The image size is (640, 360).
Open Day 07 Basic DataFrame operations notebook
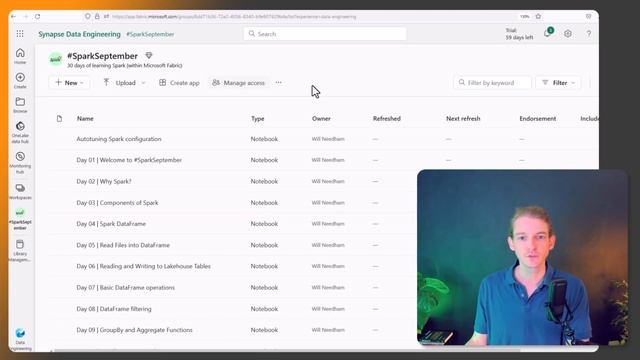click(x=125, y=287)
